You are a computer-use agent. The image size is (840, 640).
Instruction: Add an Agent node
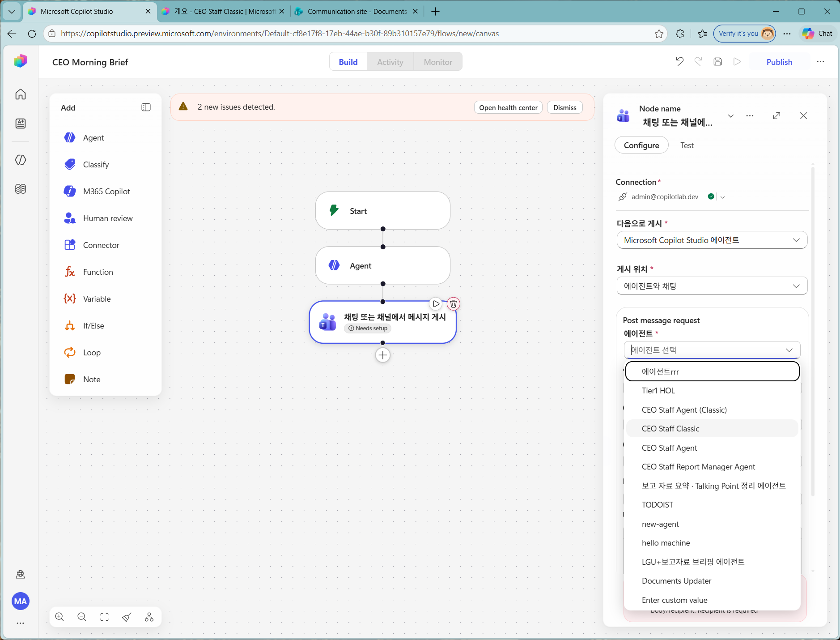pyautogui.click(x=106, y=138)
